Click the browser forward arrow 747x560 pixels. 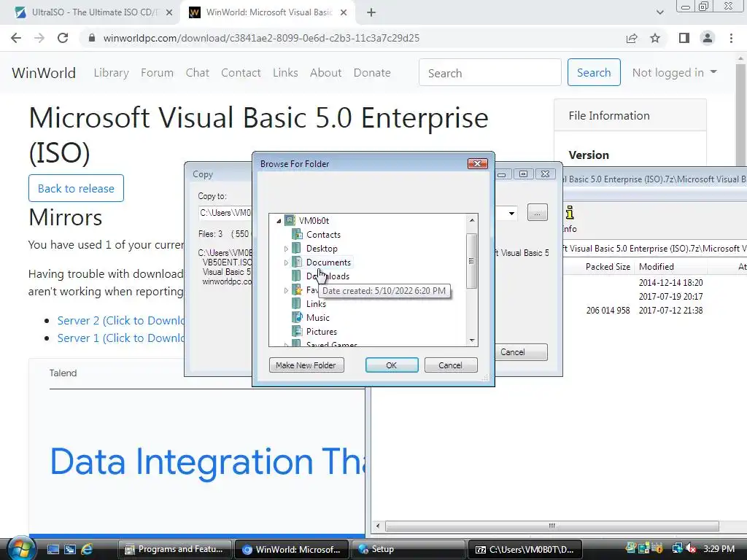pyautogui.click(x=39, y=38)
